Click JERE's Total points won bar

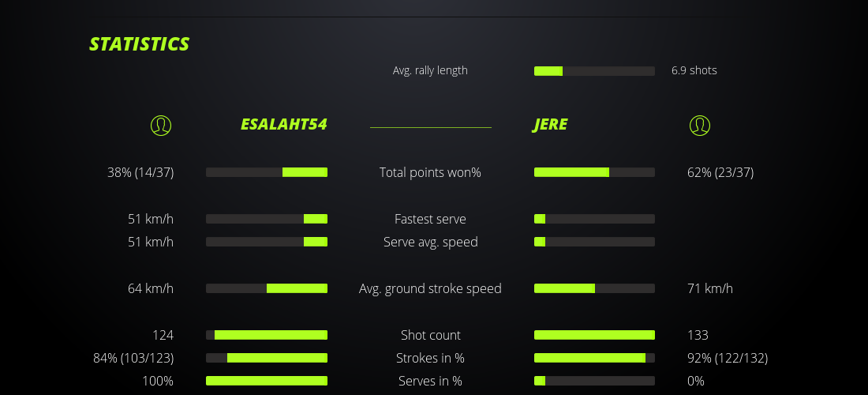(x=594, y=172)
